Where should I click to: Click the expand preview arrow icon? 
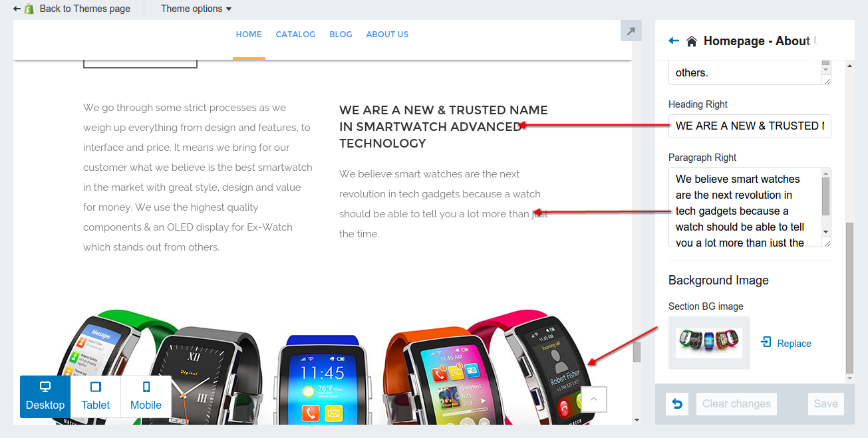click(x=631, y=31)
